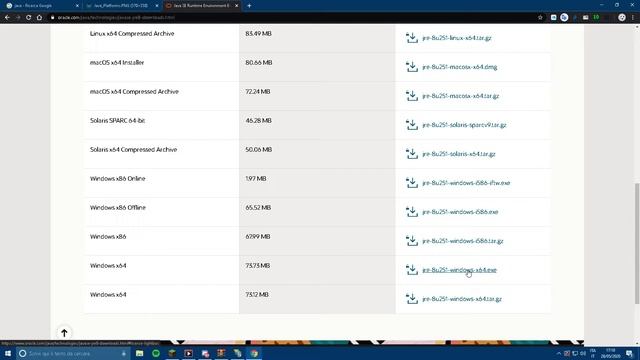The width and height of the screenshot is (640, 360).
Task: Download jre-8u251-windows-x64.exe
Action: click(459, 270)
